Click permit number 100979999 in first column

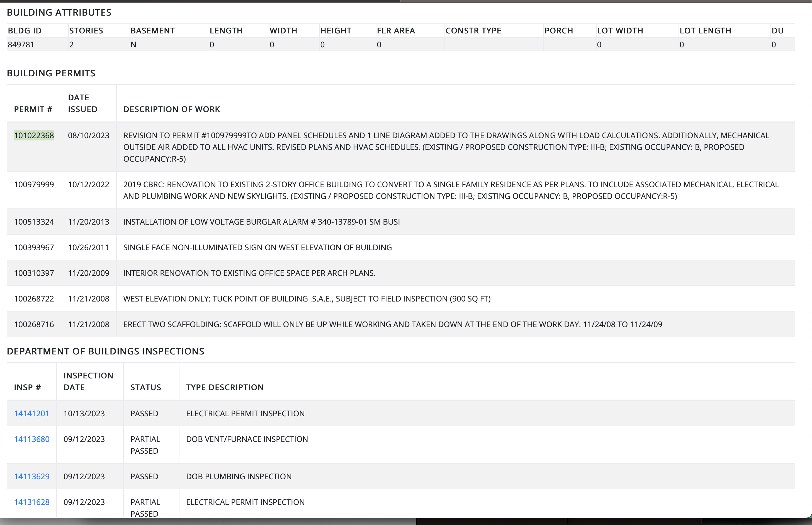tap(34, 184)
